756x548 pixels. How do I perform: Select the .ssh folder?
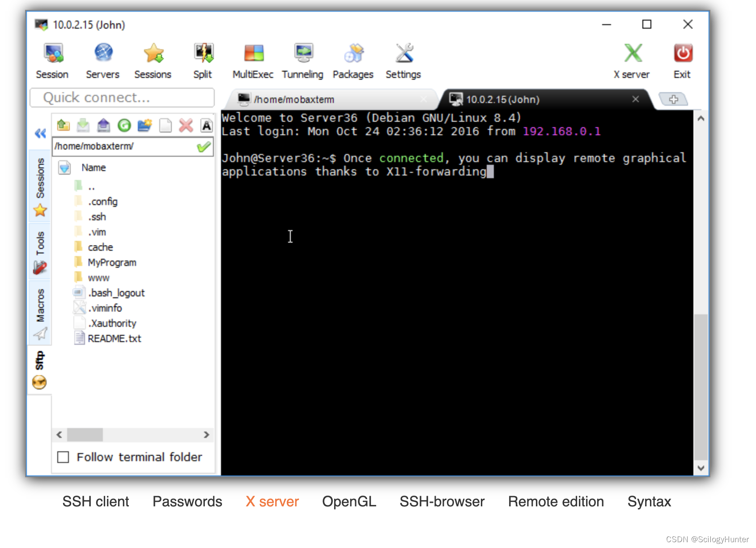(97, 217)
